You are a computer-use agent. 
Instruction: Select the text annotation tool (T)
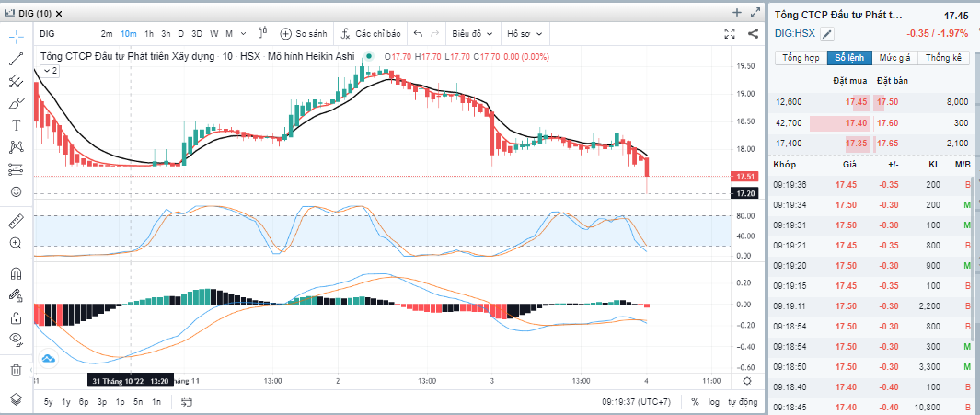(x=17, y=125)
